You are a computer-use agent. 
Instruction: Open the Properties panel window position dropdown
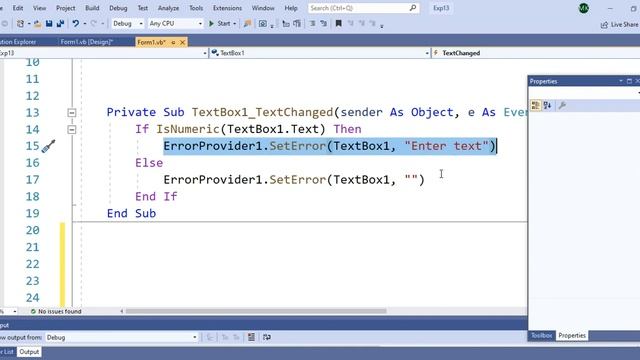click(621, 81)
